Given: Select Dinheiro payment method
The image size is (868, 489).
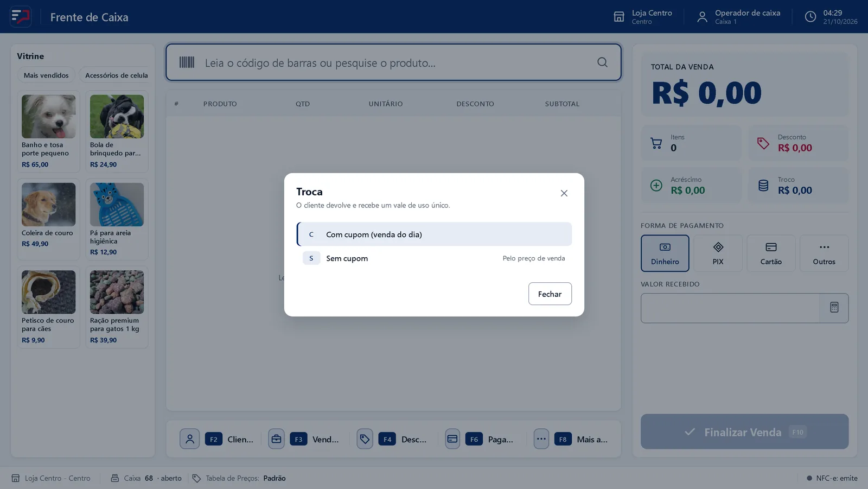Looking at the screenshot, I should (665, 253).
